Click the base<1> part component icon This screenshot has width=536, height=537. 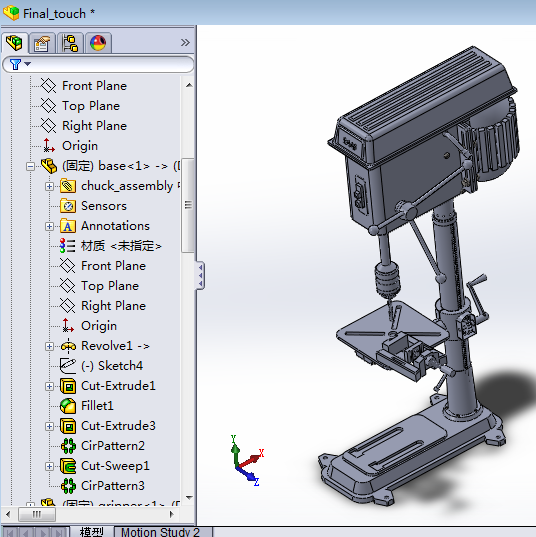(49, 166)
